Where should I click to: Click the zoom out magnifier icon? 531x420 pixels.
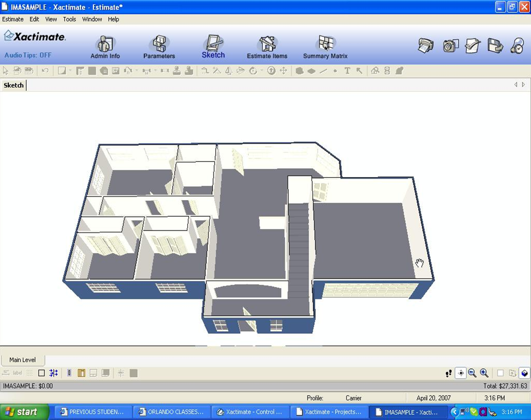pos(472,373)
